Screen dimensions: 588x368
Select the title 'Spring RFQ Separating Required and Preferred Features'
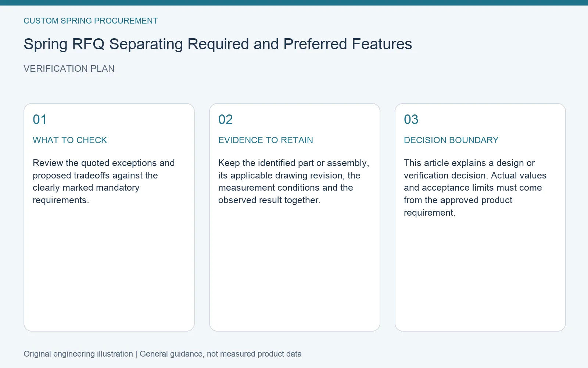point(218,44)
